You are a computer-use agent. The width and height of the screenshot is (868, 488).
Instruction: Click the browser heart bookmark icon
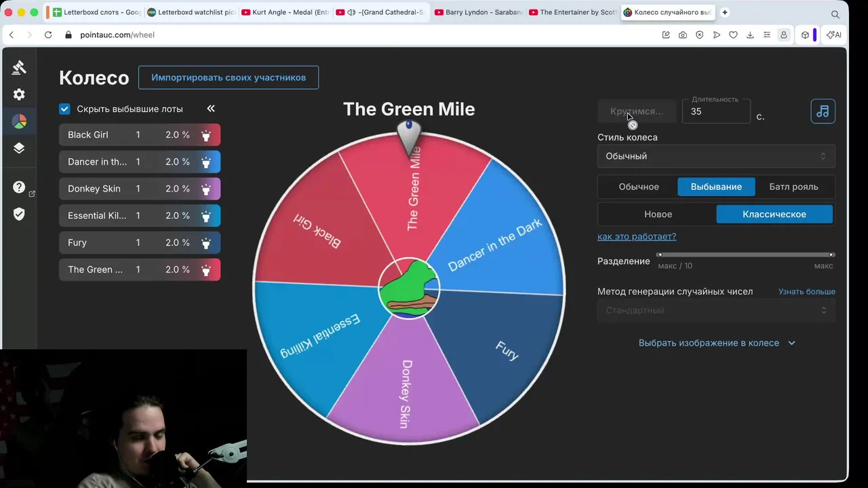[733, 35]
